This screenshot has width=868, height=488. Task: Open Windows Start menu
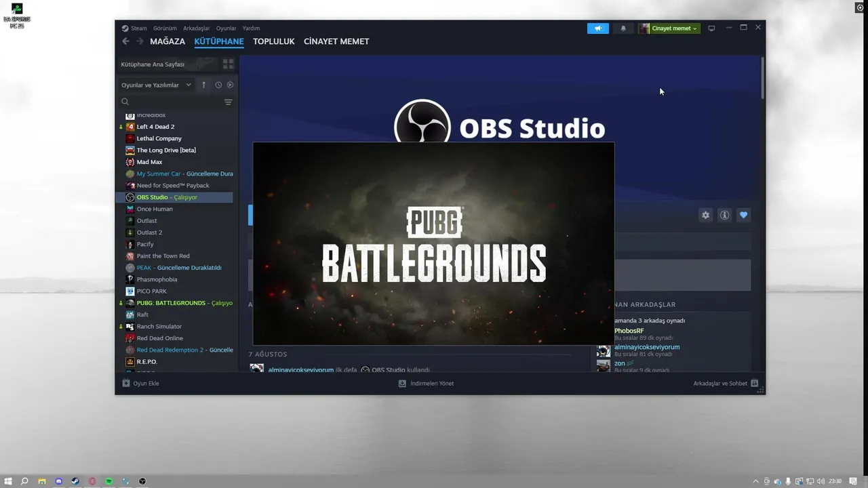click(x=8, y=481)
